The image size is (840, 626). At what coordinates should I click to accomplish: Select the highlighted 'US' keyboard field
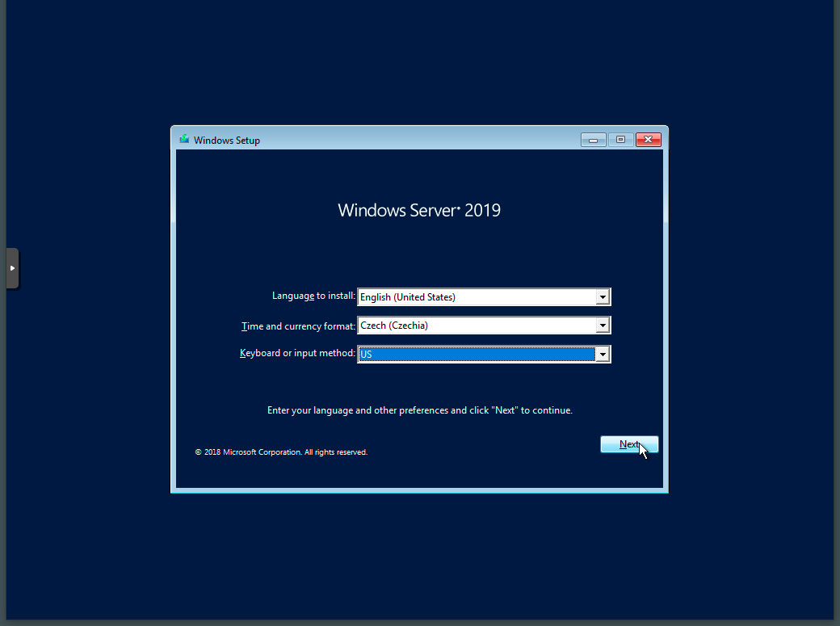[477, 354]
